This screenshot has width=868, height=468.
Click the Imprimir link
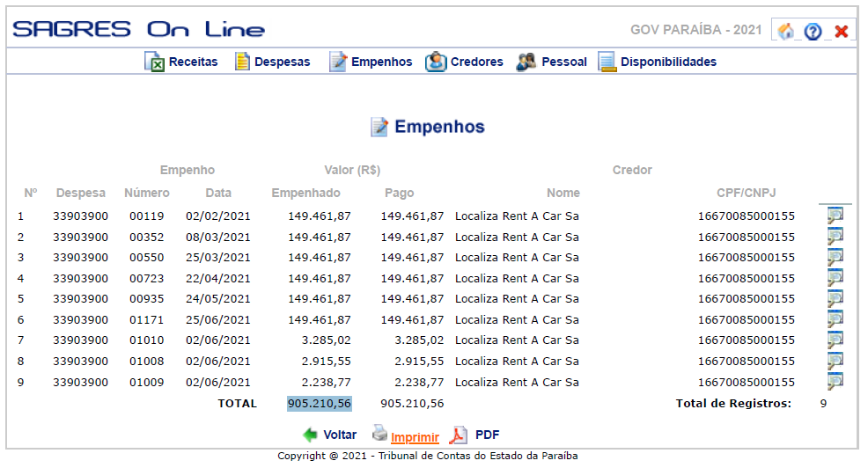(x=415, y=437)
